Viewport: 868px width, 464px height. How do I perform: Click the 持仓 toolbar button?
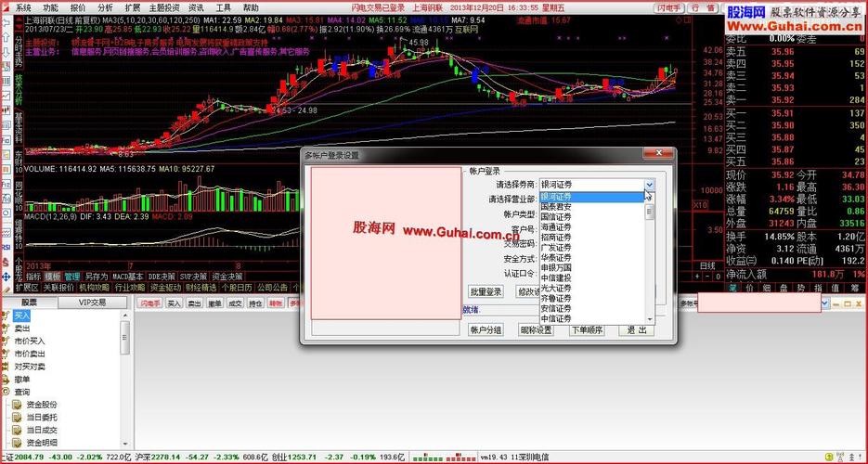255,303
